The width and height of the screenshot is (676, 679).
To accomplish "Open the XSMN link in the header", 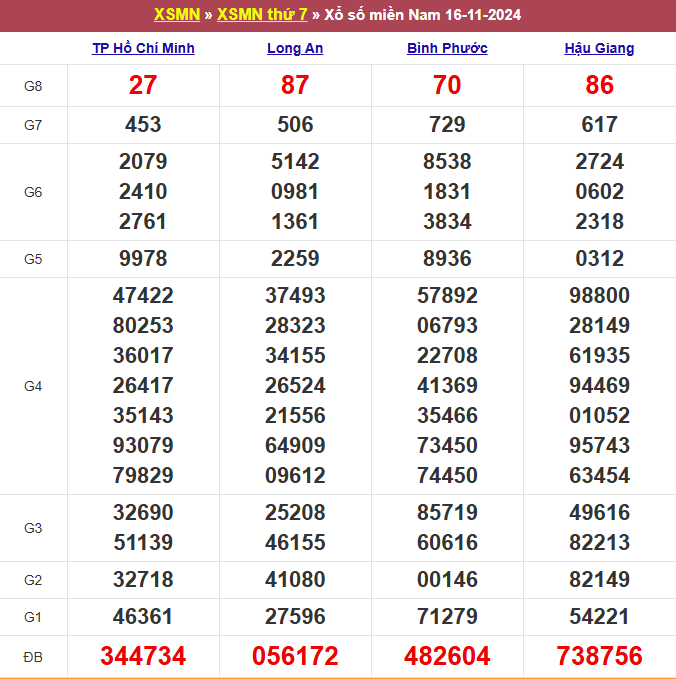I will click(x=177, y=15).
